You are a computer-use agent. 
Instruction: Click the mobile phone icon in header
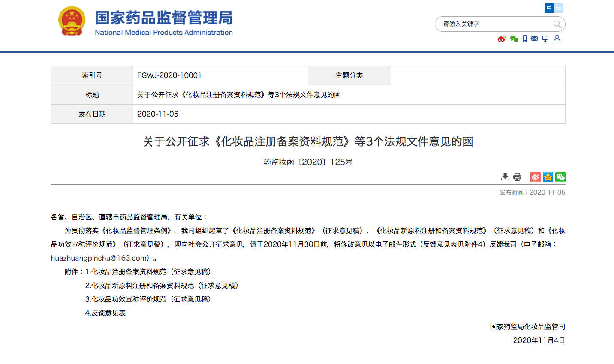click(x=525, y=39)
